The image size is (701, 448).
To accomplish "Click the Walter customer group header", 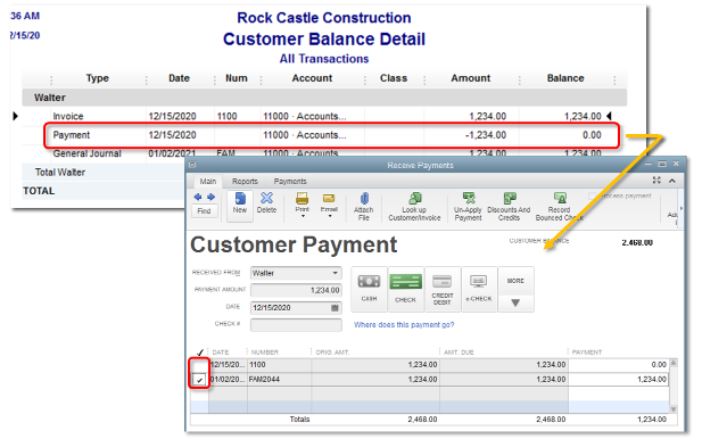I will pyautogui.click(x=325, y=97).
